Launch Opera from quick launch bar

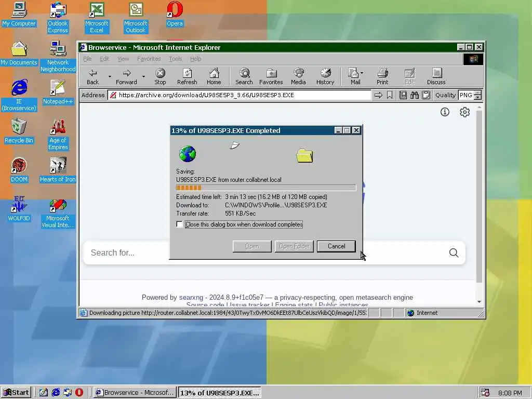point(79,393)
